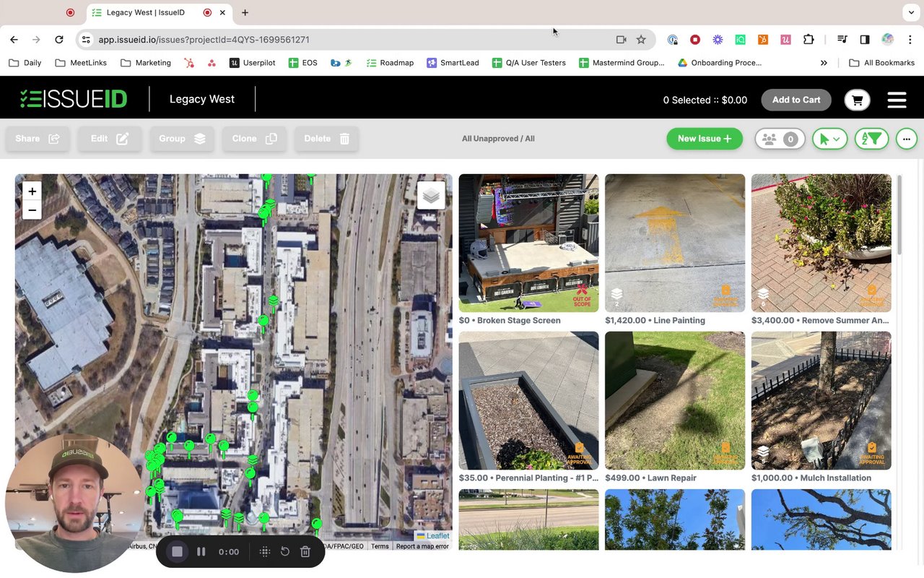Expand the tab search dropdown
The image size is (924, 578).
(911, 12)
